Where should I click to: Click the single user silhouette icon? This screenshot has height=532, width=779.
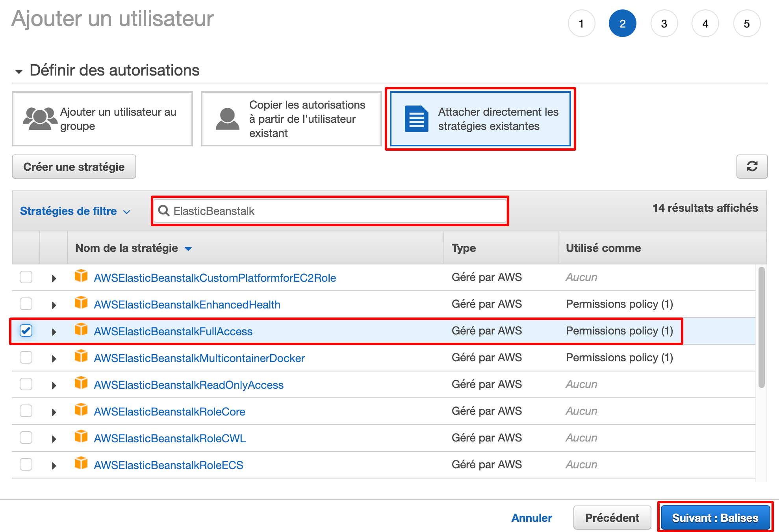click(x=227, y=119)
